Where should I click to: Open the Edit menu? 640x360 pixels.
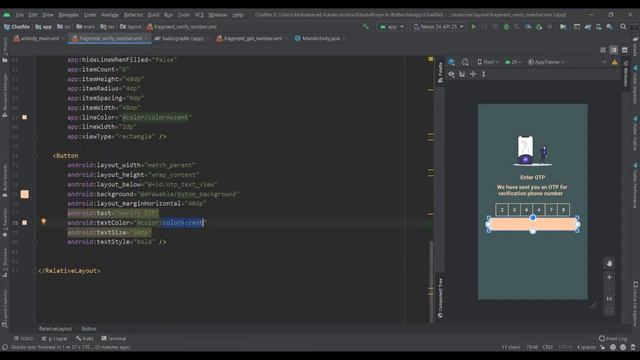(33, 15)
